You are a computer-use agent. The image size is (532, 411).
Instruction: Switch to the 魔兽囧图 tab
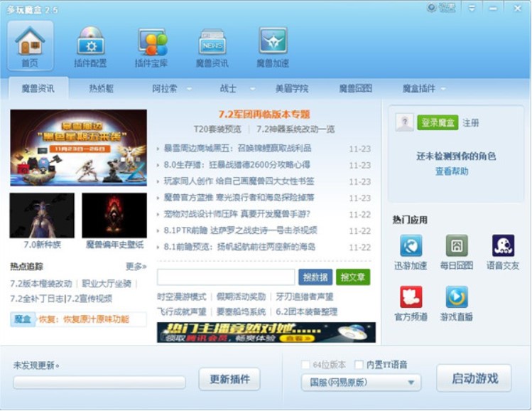point(355,89)
